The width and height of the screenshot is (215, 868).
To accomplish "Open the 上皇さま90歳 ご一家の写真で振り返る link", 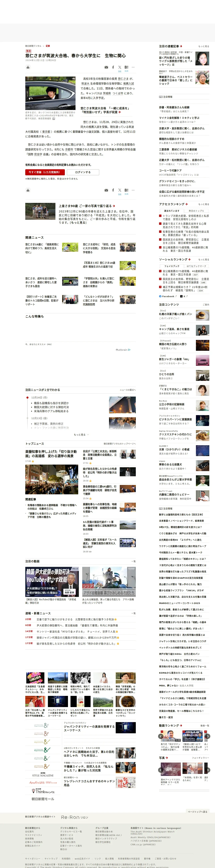I will (87, 206).
